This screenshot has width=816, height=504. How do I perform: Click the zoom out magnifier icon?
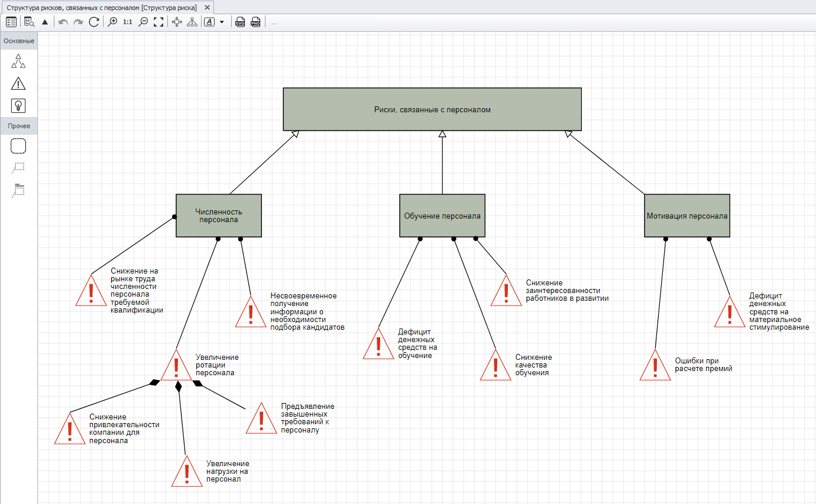pyautogui.click(x=143, y=22)
